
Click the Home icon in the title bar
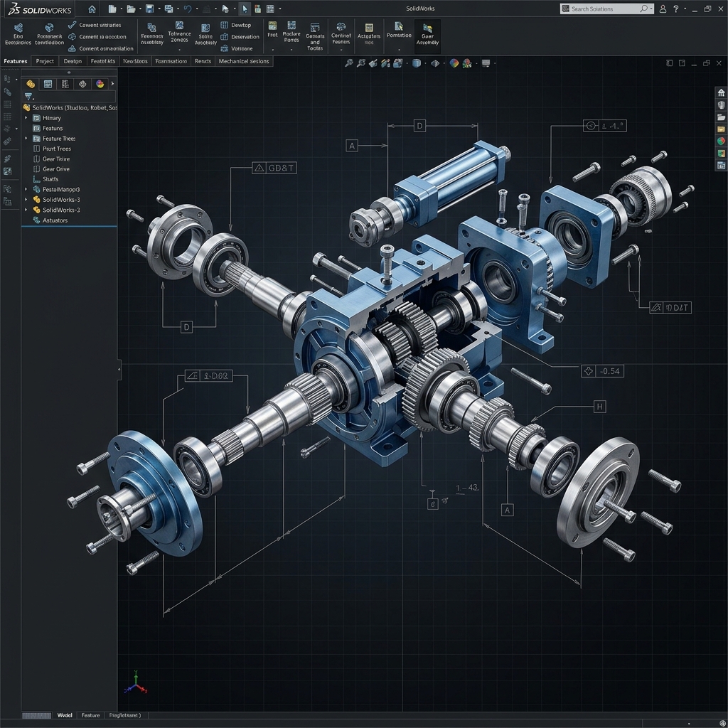[x=92, y=9]
